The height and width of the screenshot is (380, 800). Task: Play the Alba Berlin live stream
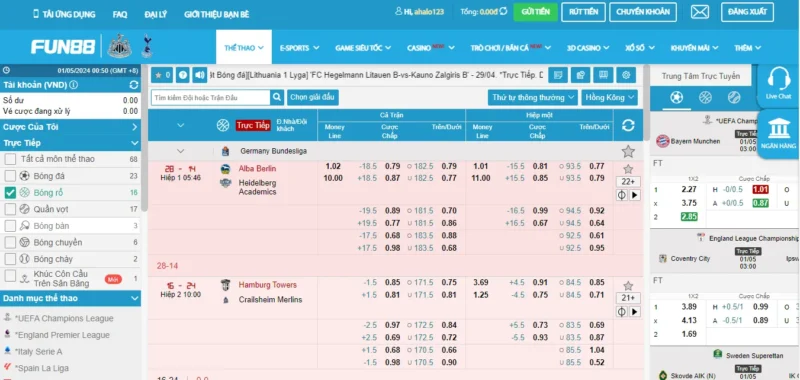(x=634, y=195)
